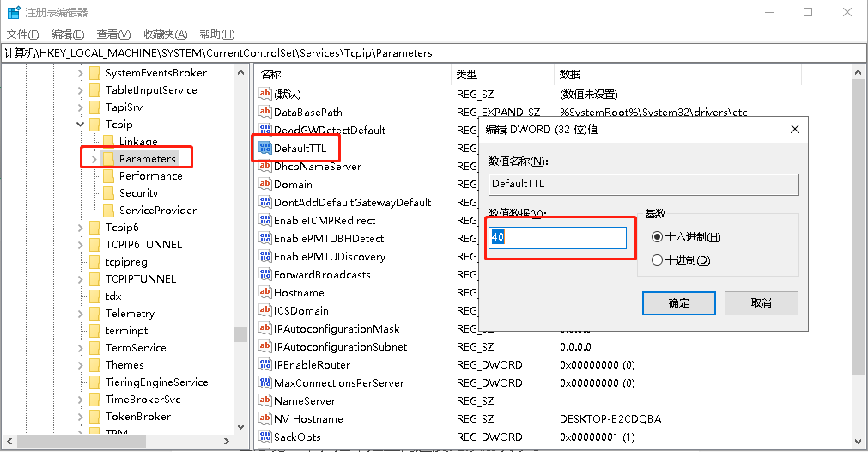Select the 十六进制 (hexadecimal) radio button
868x452 pixels.
tap(658, 237)
